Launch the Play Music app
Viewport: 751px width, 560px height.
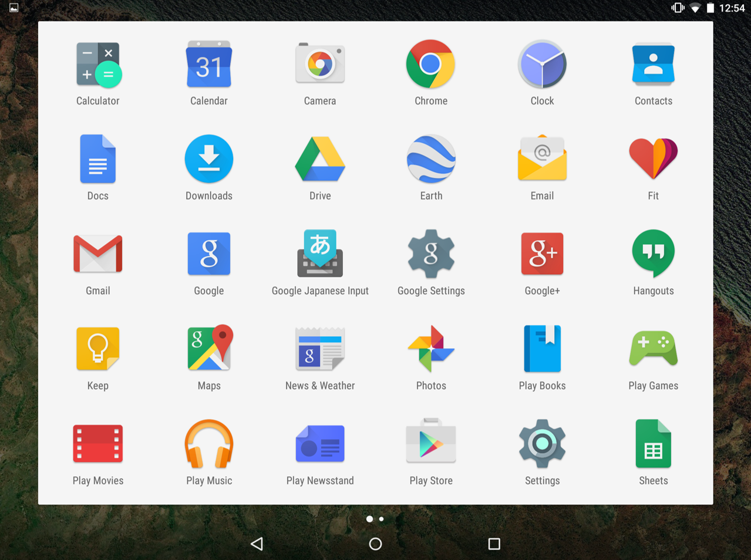coord(209,444)
